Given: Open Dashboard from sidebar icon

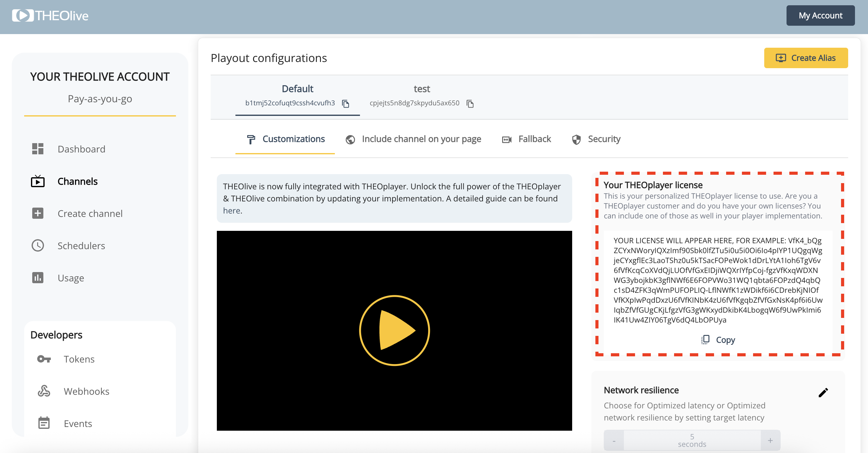Looking at the screenshot, I should (38, 149).
